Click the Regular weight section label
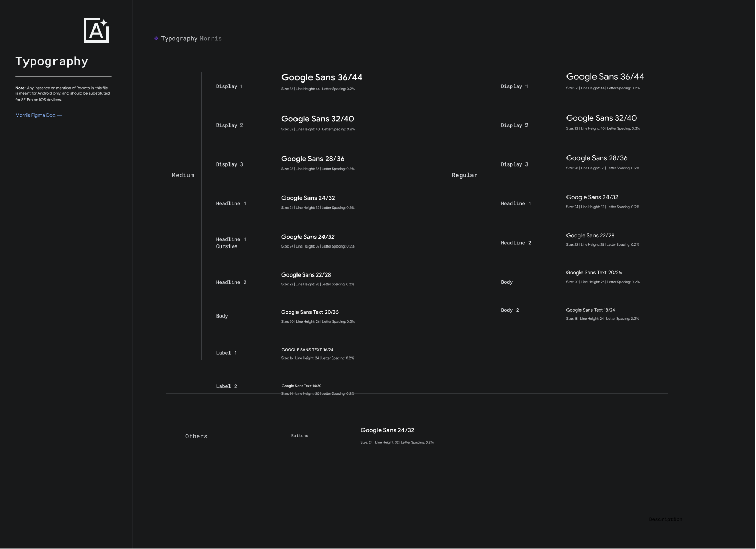 coord(464,175)
